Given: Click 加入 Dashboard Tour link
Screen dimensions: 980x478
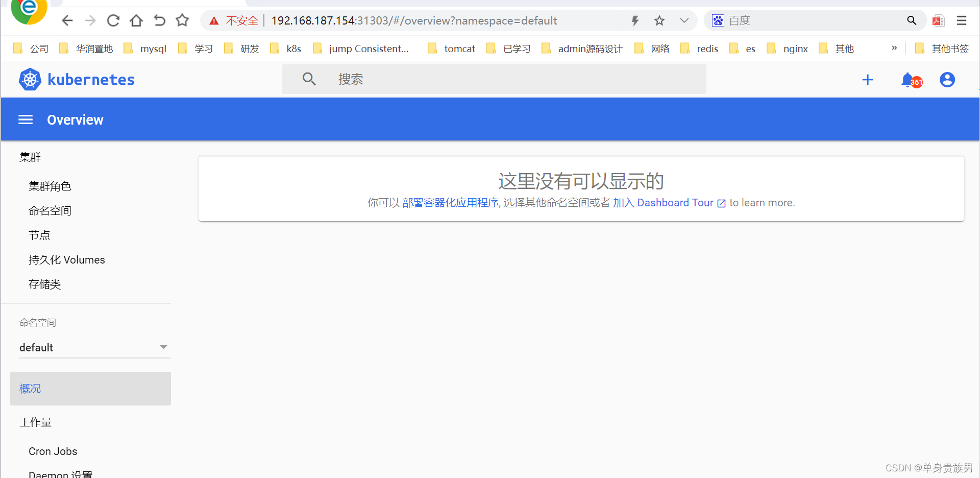Looking at the screenshot, I should (x=669, y=203).
